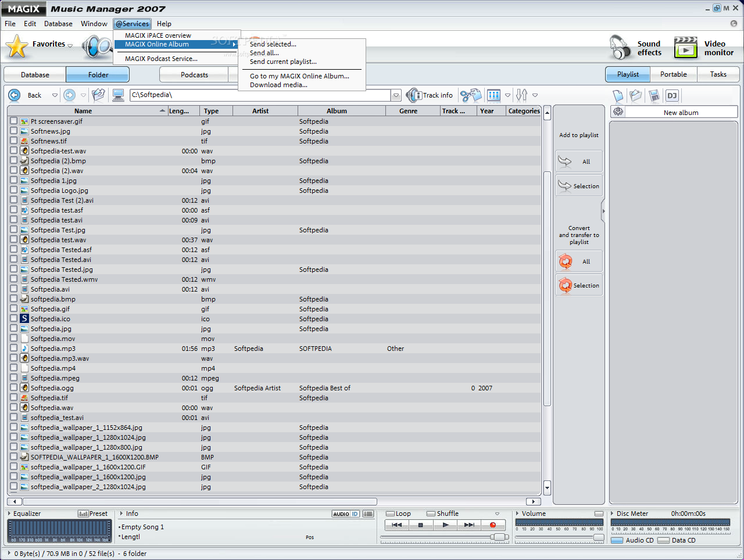The width and height of the screenshot is (744, 560).
Task: Toggle the Loop option
Action: click(391, 514)
